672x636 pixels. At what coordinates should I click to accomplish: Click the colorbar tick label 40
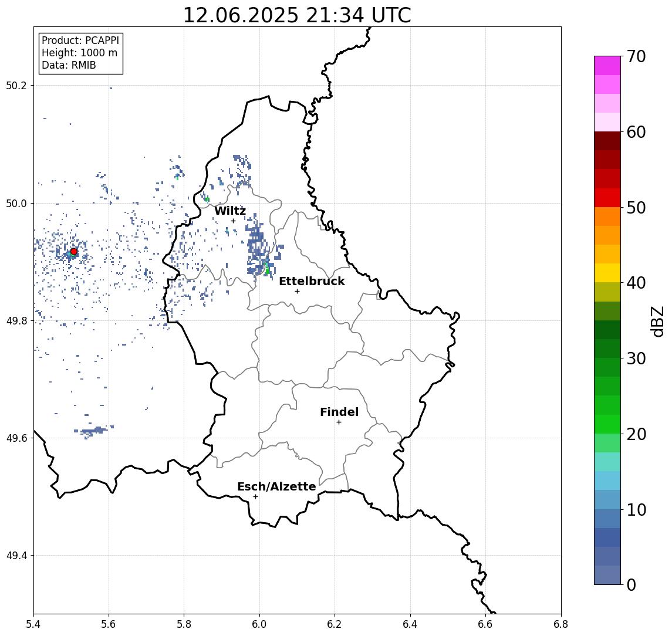point(636,283)
